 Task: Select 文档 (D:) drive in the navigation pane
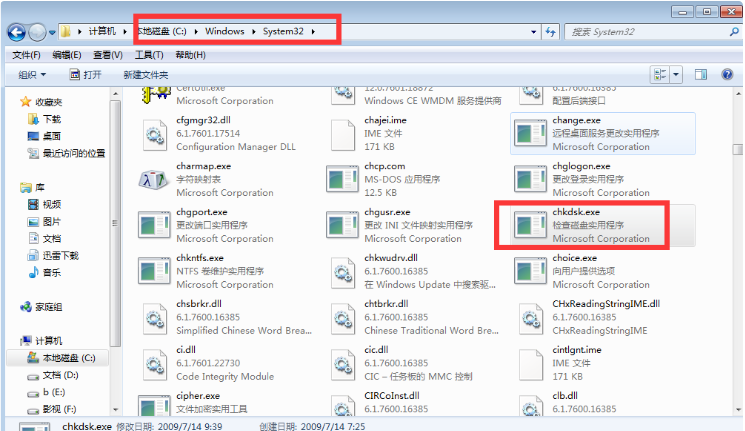tap(60, 375)
